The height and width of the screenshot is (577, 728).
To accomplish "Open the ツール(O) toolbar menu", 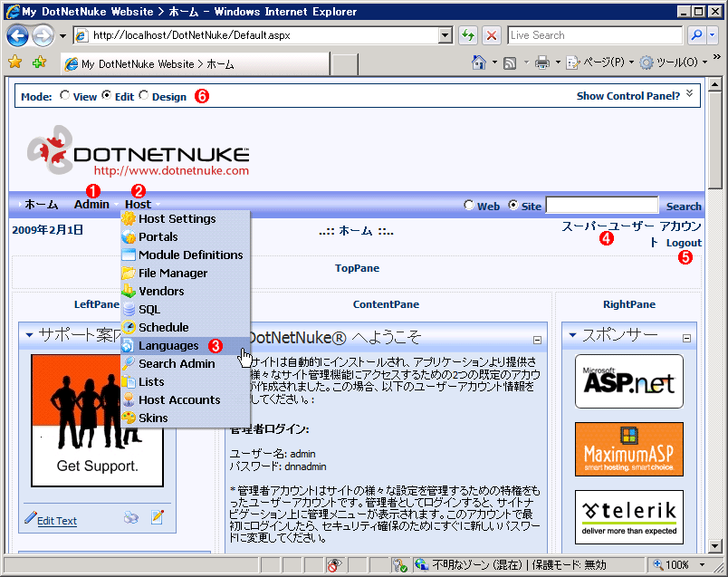I will [673, 63].
